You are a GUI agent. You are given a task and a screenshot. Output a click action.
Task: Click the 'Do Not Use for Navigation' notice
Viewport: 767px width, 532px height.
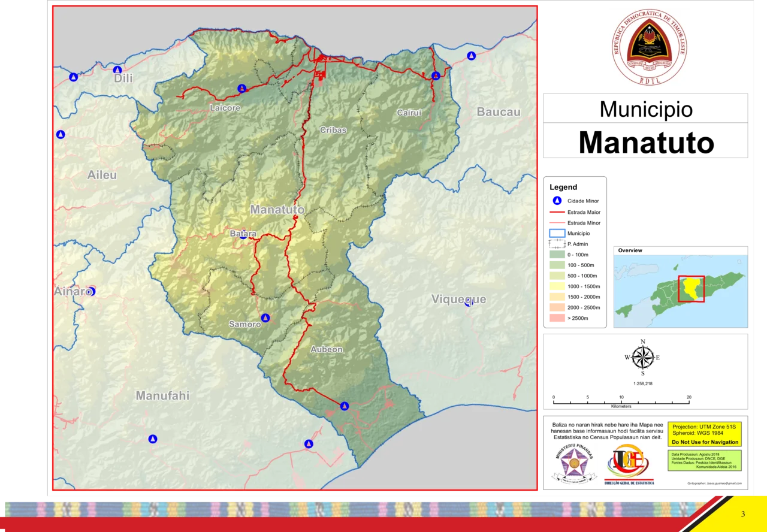coord(704,442)
